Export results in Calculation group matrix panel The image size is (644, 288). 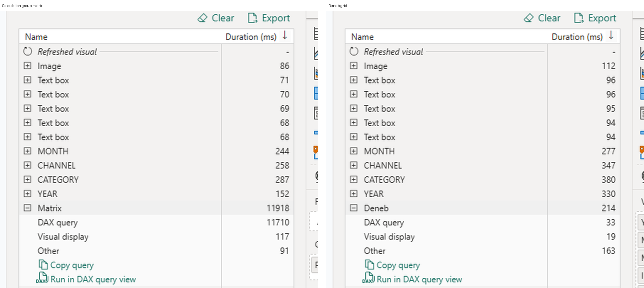click(269, 18)
